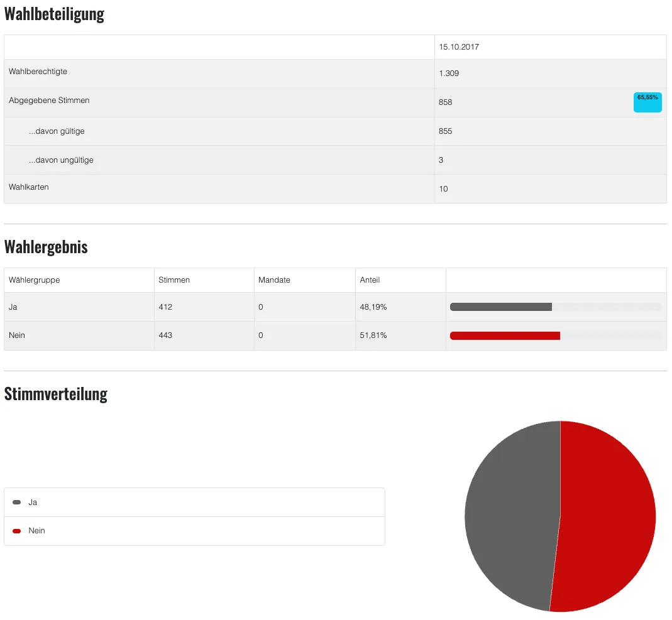Click the gray Ja progress bar
This screenshot has width=672, height=620.
click(501, 307)
